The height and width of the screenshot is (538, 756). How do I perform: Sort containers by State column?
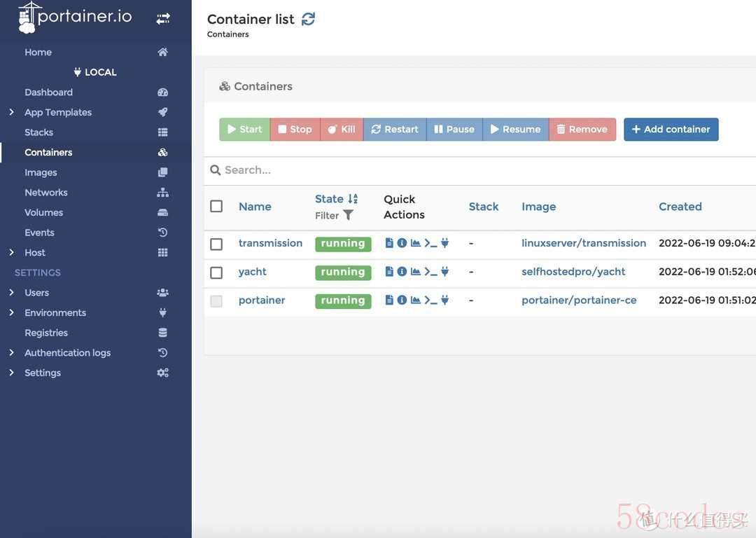coord(337,199)
